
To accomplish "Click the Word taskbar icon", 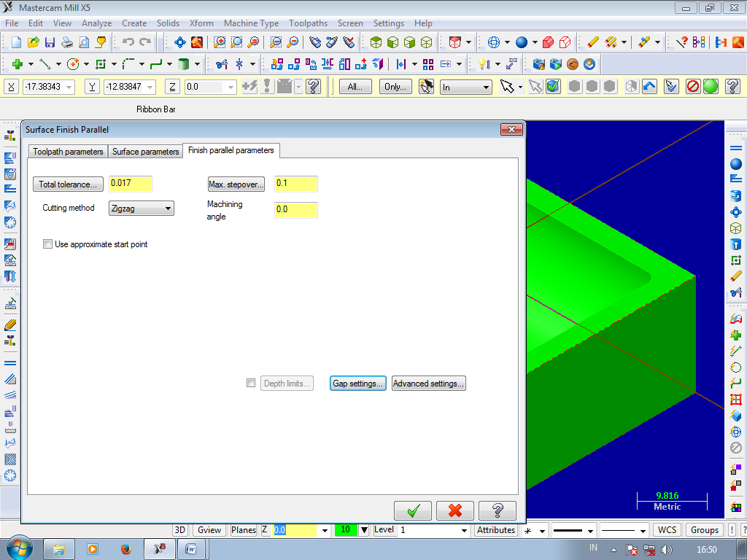I will point(191,549).
